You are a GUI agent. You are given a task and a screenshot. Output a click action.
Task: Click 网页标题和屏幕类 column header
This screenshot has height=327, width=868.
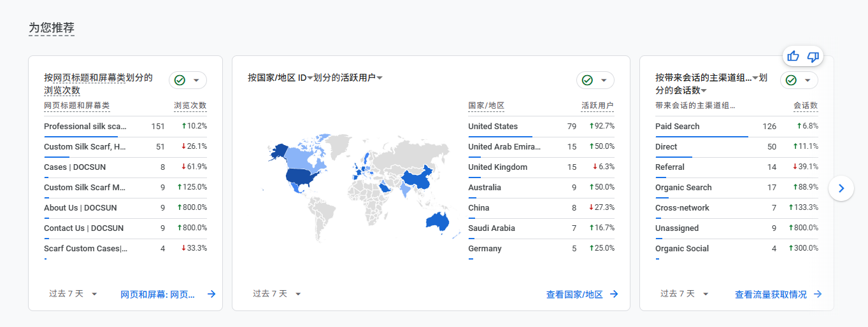tap(77, 106)
